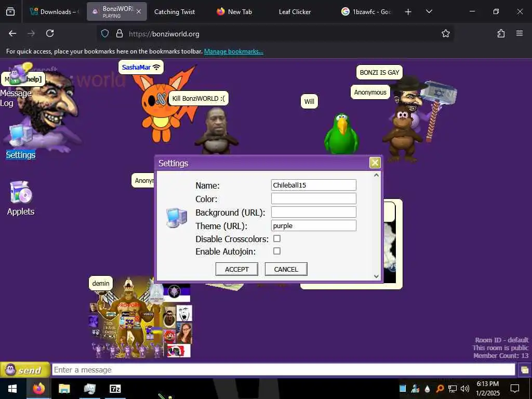The height and width of the screenshot is (399, 532).
Task: Close the BonziWORLD tab
Action: (x=139, y=11)
